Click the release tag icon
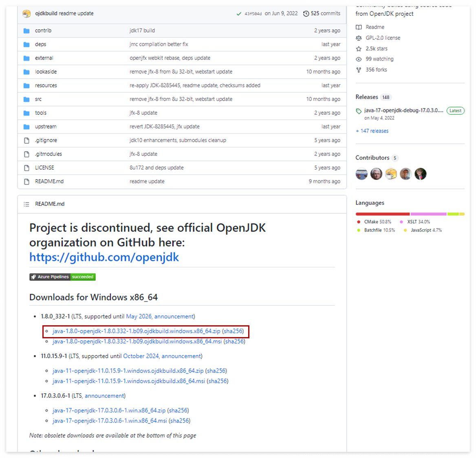Screen dimensions: 476x458 point(359,111)
